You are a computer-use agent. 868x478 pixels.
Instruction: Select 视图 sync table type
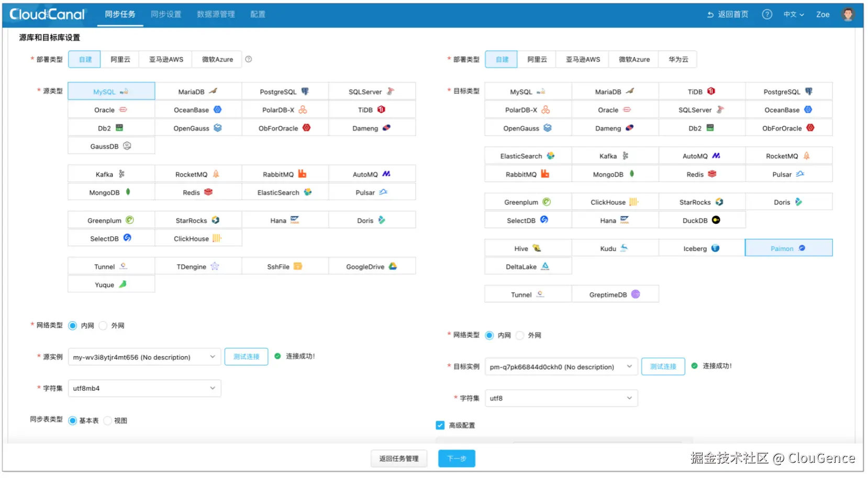[108, 420]
